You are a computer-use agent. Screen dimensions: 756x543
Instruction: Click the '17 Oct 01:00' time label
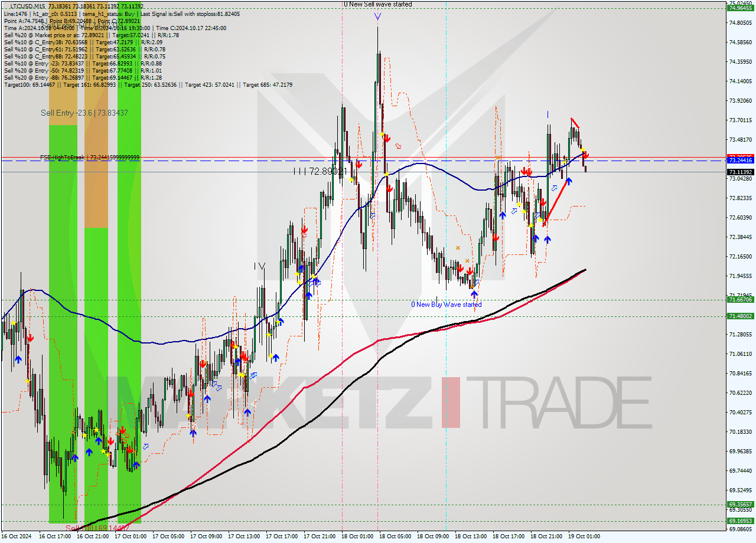point(131,536)
